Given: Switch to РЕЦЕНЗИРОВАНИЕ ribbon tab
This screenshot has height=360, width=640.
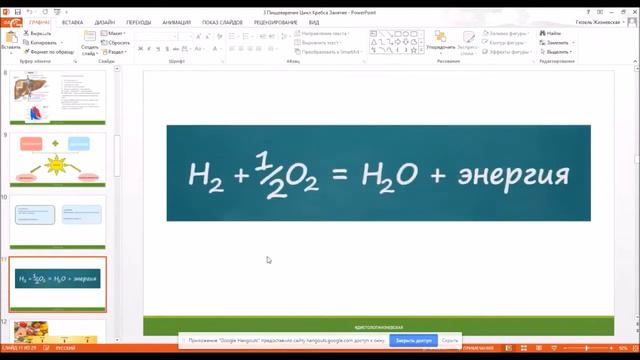Looking at the screenshot, I should [x=276, y=22].
